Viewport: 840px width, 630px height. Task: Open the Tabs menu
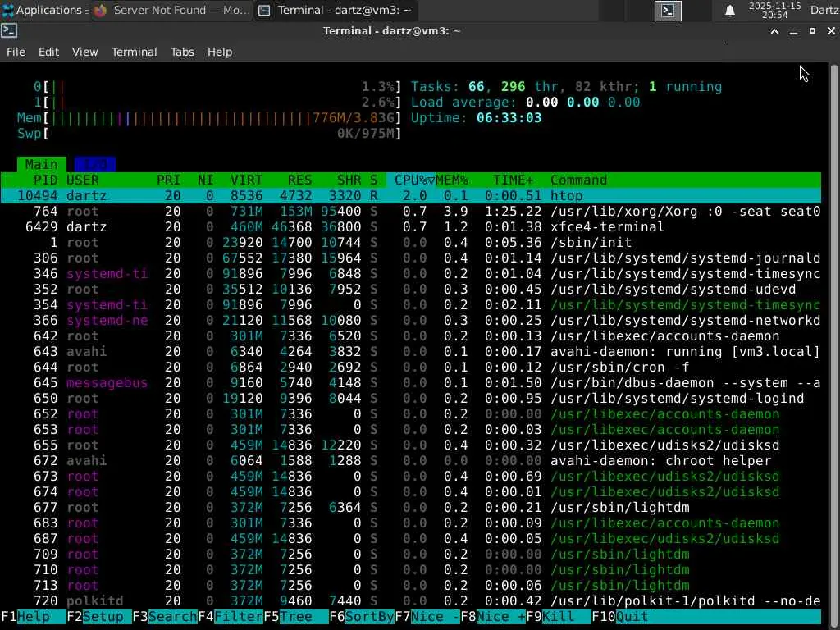(182, 52)
